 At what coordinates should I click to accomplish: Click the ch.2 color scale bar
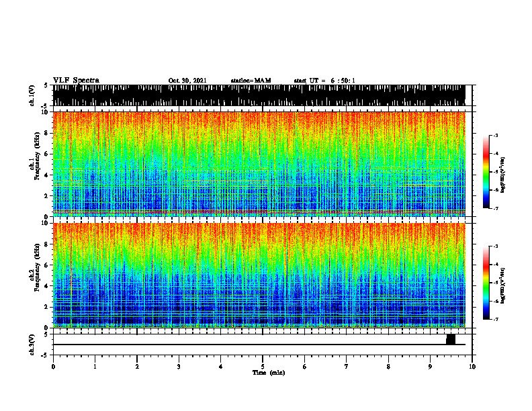click(486, 283)
